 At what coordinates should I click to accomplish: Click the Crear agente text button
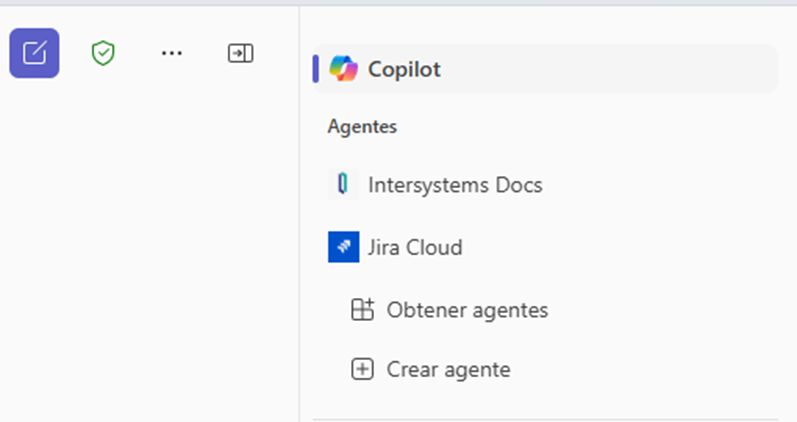(448, 370)
